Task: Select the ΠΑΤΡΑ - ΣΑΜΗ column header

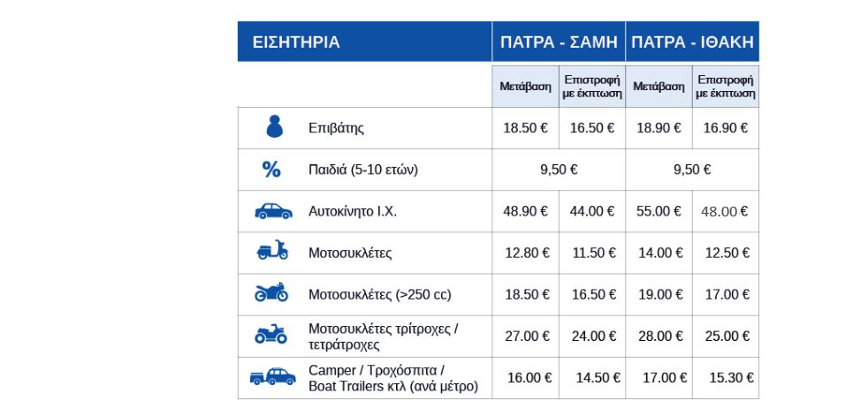Action: coord(559,42)
